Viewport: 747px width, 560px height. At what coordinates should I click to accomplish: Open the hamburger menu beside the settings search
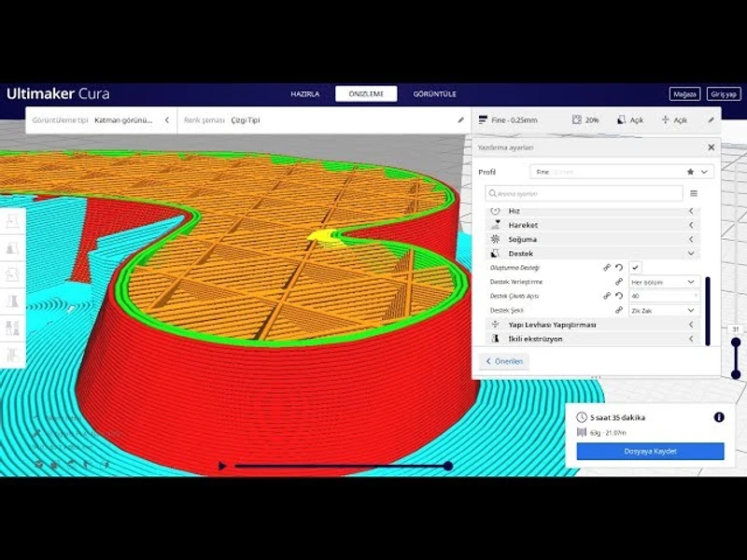[x=694, y=193]
